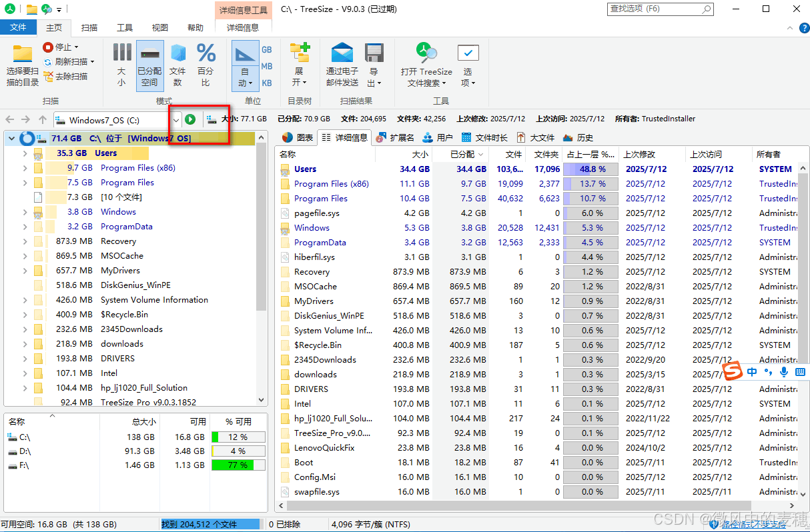This screenshot has width=810, height=532.
Task: Show the 用户 users tab
Action: pos(438,137)
